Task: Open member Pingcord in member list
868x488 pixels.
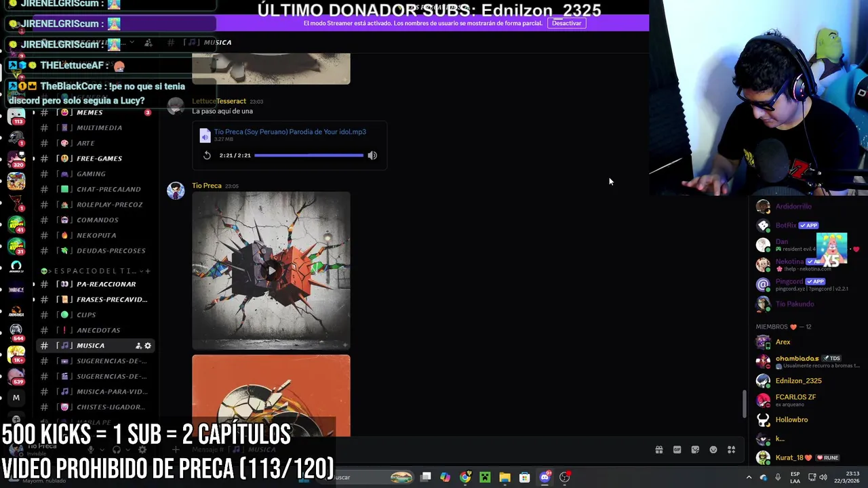Action: 807,284
